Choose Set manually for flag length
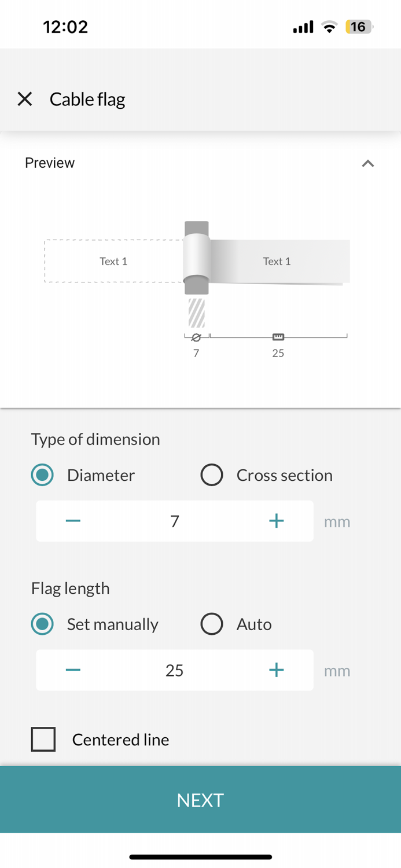 [x=42, y=624]
